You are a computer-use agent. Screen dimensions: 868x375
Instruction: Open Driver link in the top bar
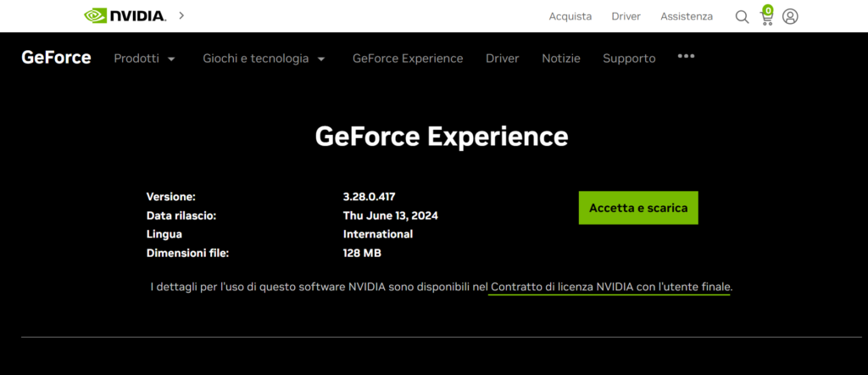point(626,17)
